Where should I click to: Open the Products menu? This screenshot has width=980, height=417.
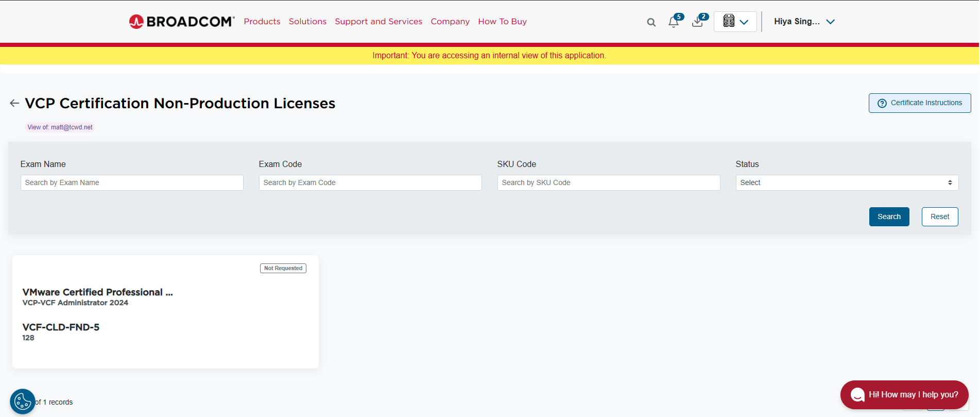coord(262,22)
